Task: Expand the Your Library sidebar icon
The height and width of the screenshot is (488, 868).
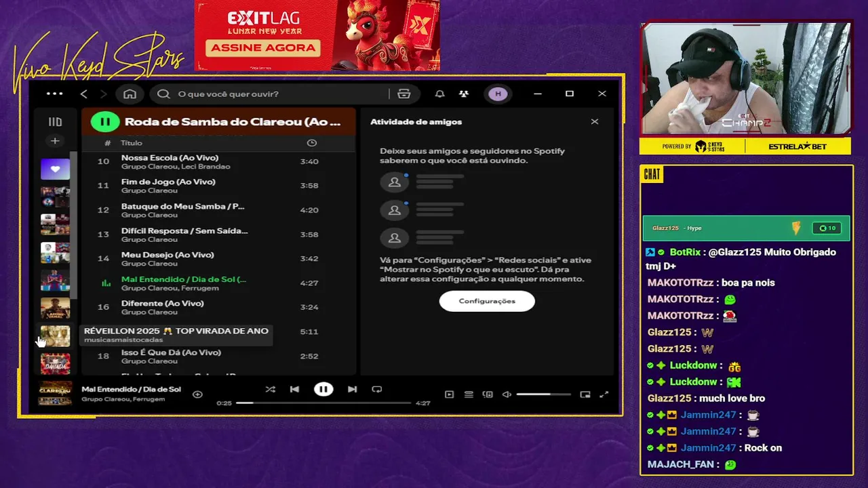Action: coord(55,122)
